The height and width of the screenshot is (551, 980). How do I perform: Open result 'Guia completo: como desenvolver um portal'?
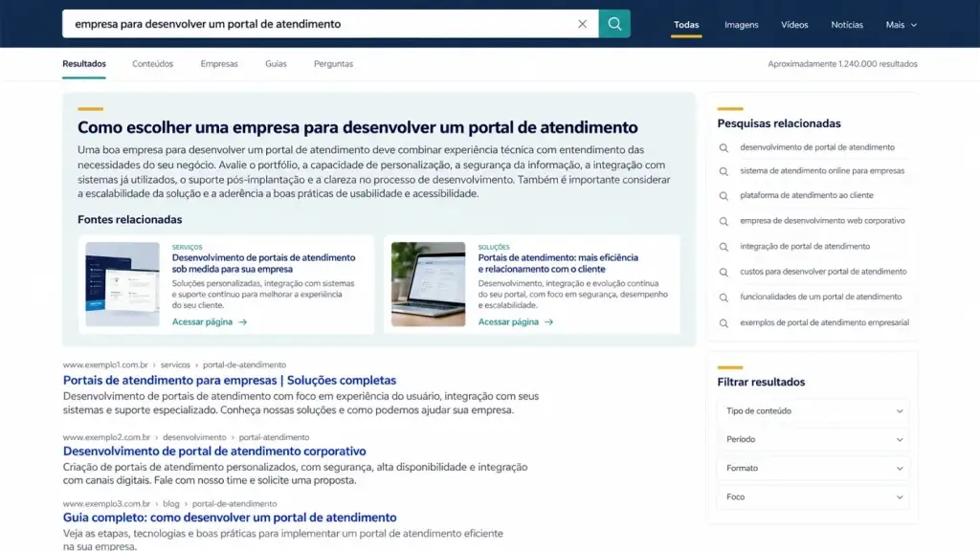coord(230,518)
